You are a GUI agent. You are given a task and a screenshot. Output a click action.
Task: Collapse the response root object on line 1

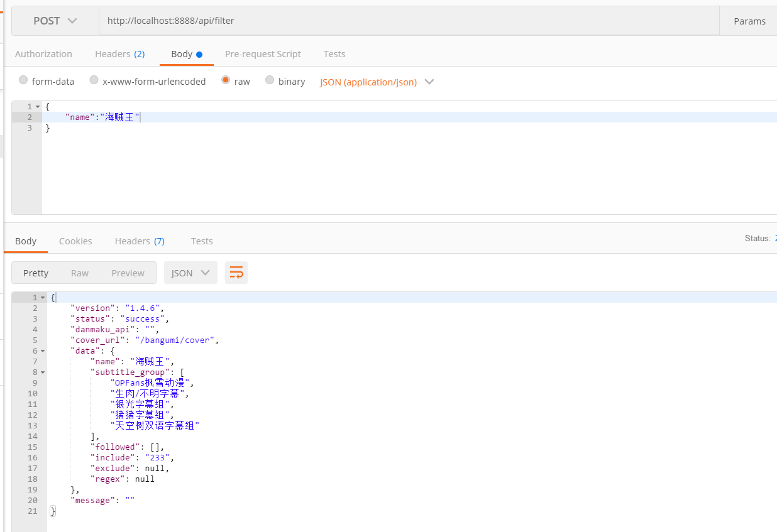pos(43,298)
